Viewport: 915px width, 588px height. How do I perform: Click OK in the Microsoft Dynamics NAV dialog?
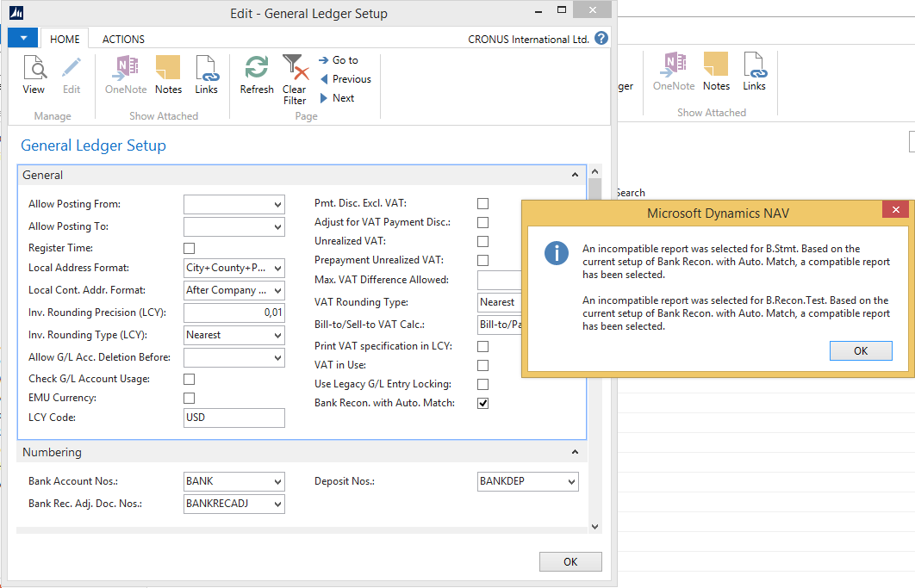[860, 351]
